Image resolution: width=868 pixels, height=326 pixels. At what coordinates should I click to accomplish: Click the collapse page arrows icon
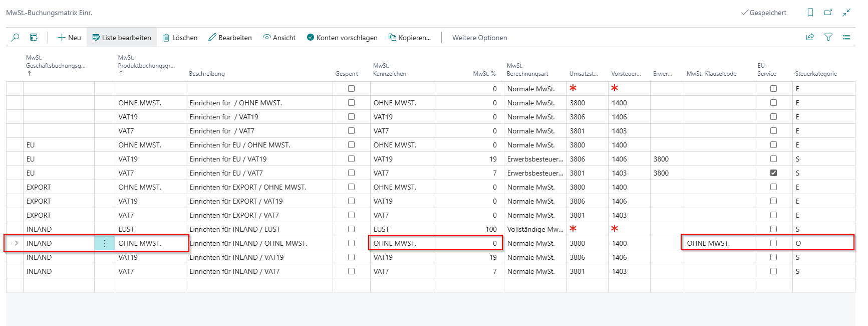coord(846,13)
